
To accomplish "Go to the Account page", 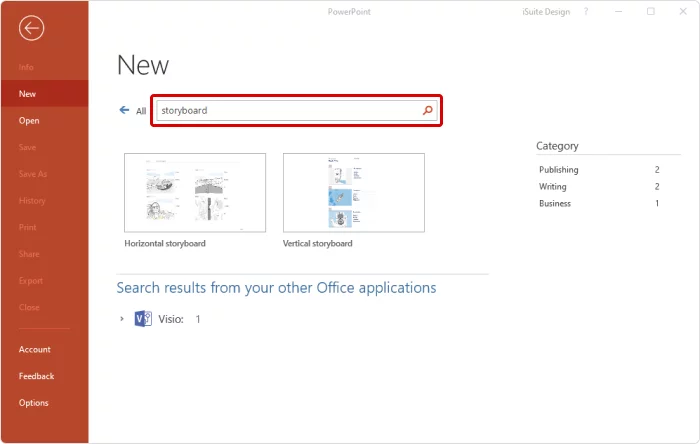I will click(x=34, y=349).
